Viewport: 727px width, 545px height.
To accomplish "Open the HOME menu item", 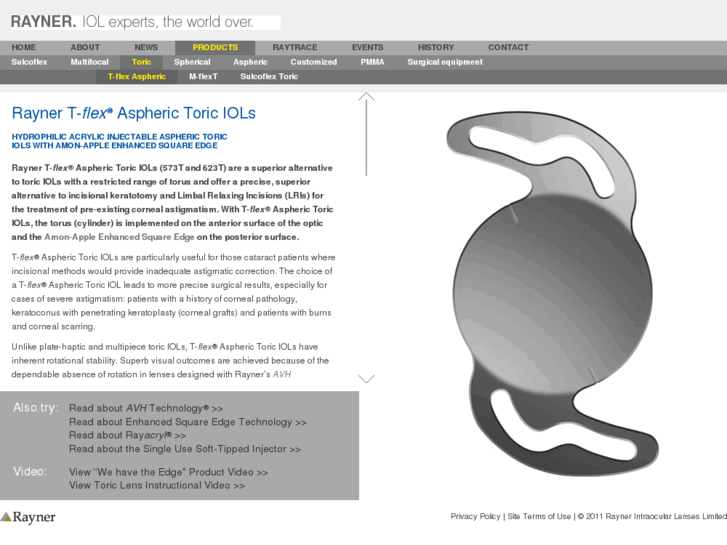I will (24, 47).
